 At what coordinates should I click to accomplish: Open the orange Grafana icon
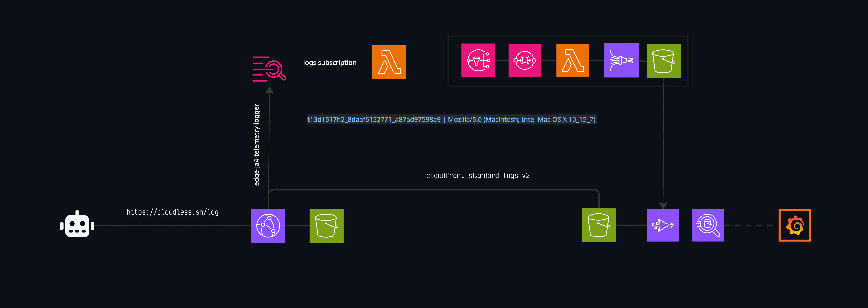(795, 225)
